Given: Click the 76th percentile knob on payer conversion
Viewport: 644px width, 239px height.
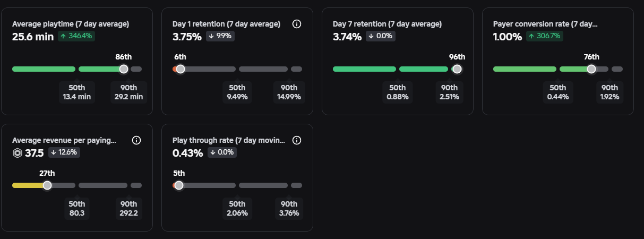Looking at the screenshot, I should point(591,69).
